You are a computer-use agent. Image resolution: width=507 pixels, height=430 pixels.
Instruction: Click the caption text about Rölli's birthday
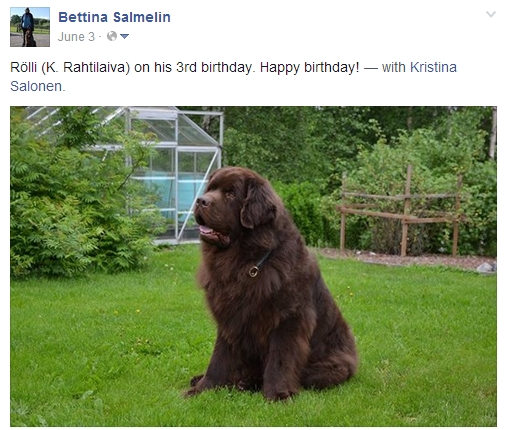[185, 67]
